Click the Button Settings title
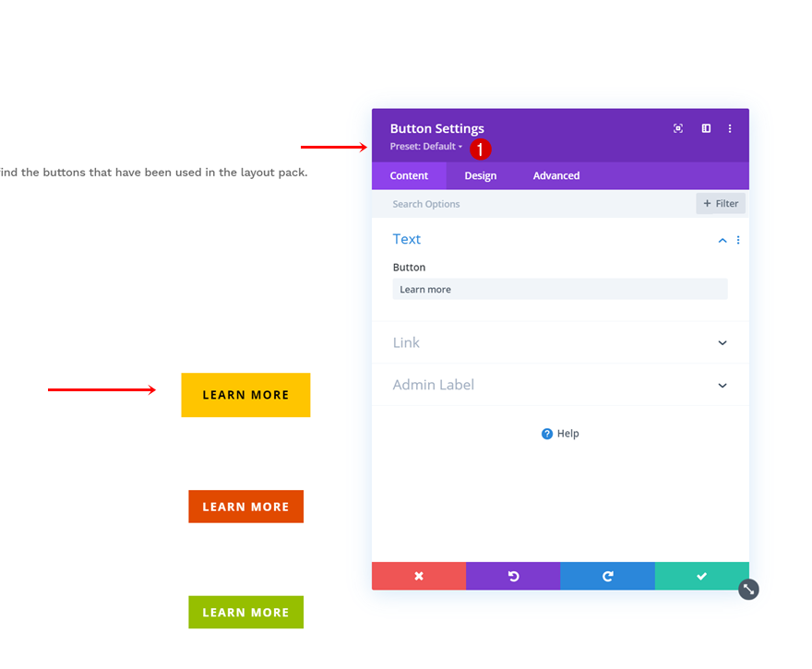Image resolution: width=812 pixels, height=669 pixels. coord(437,128)
